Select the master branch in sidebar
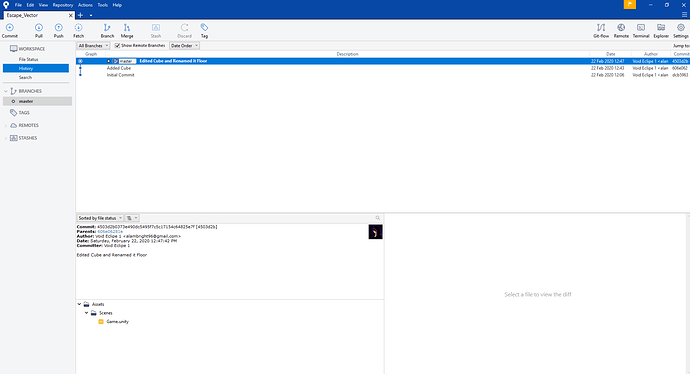The height and width of the screenshot is (374, 690). pos(37,101)
